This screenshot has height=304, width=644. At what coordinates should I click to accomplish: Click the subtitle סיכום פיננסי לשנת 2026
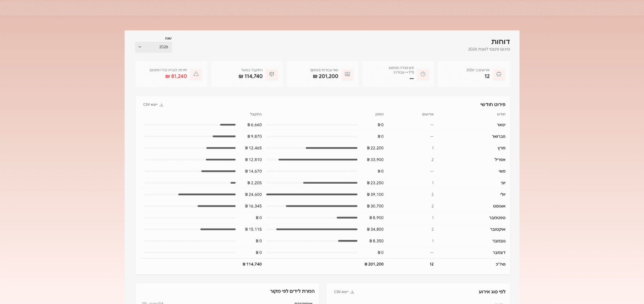pyautogui.click(x=489, y=49)
